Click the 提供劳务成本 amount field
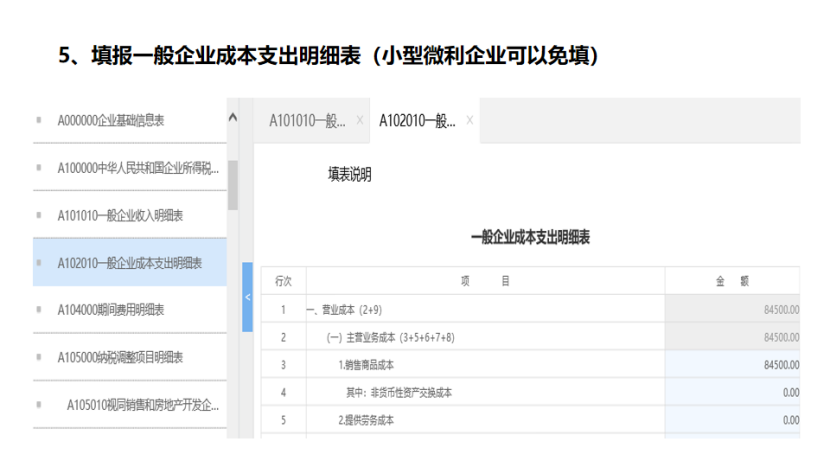Screen dimensions: 831x468 coord(732,420)
